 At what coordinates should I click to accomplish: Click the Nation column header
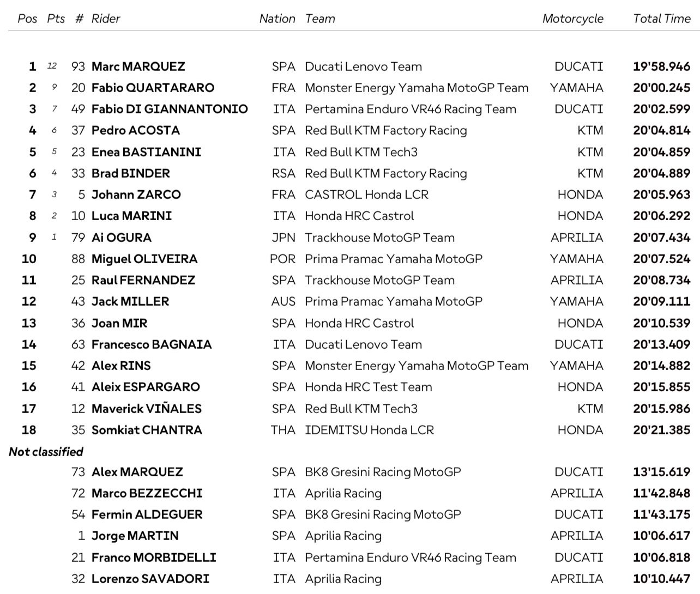coord(277,19)
